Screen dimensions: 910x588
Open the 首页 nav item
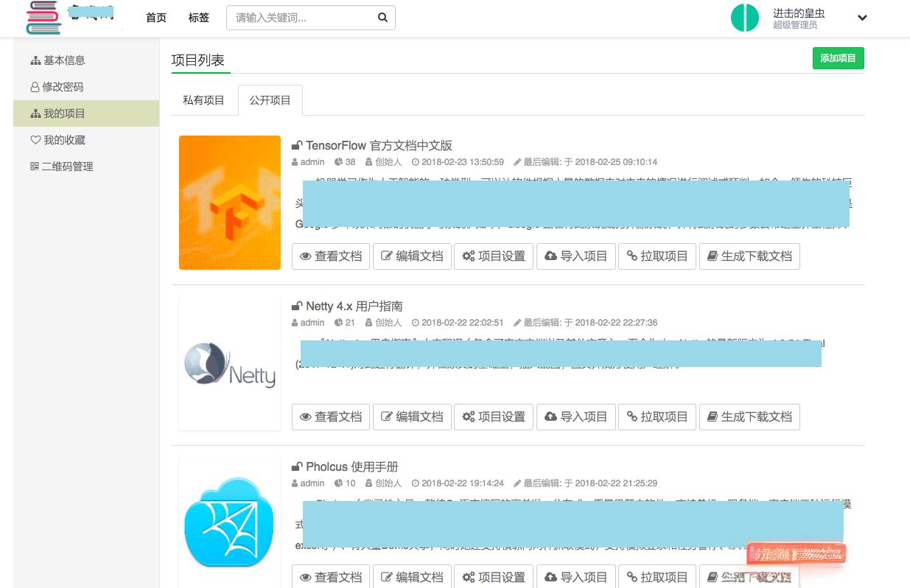pyautogui.click(x=156, y=18)
